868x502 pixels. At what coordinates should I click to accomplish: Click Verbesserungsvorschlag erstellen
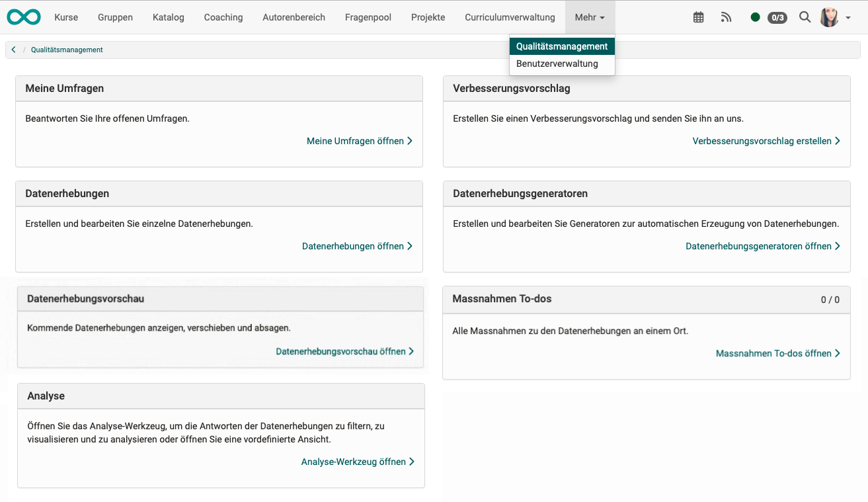[x=762, y=141]
